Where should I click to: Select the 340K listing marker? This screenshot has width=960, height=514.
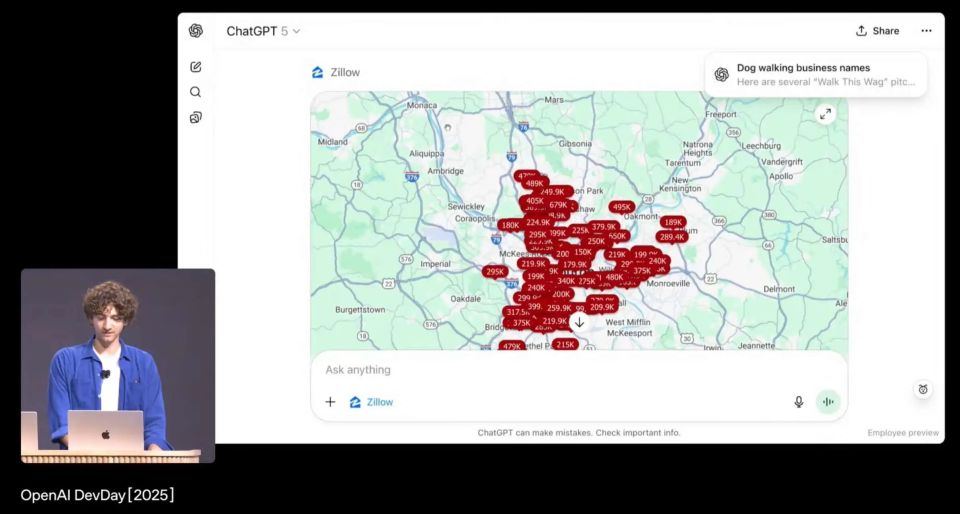566,281
